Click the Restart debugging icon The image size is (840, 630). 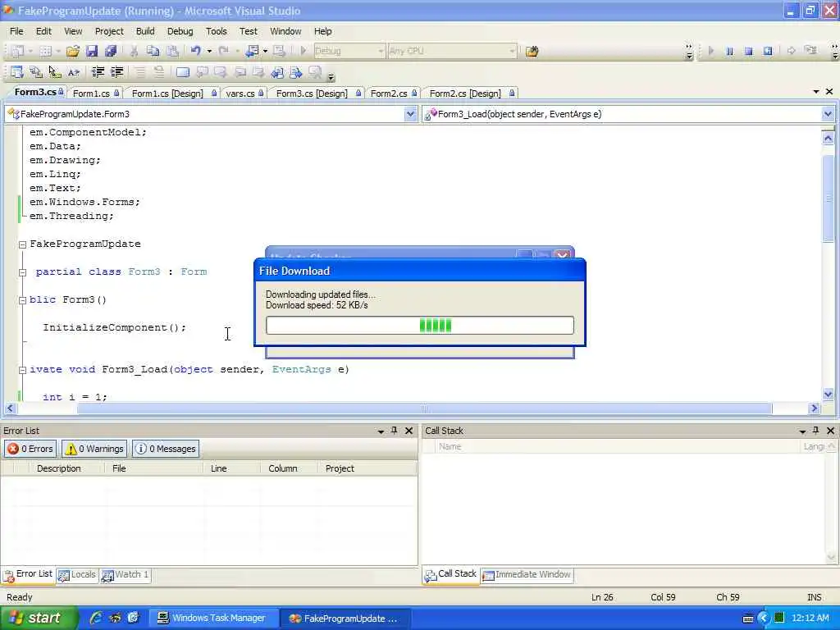pyautogui.click(x=768, y=51)
